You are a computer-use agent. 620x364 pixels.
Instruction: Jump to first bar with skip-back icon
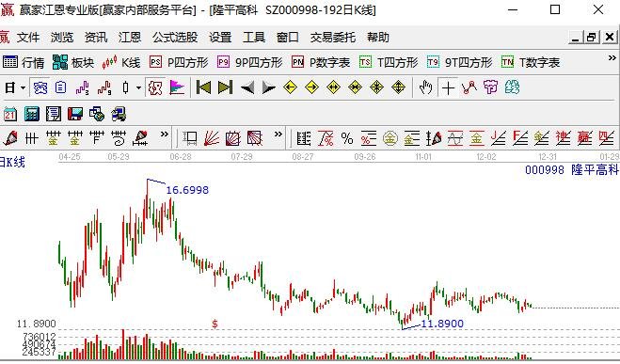click(x=203, y=87)
